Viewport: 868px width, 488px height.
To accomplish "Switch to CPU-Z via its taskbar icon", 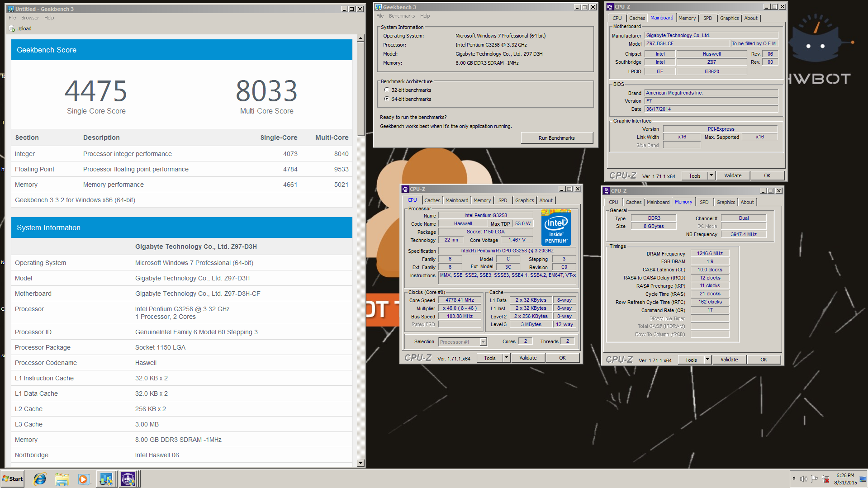I will 128,479.
